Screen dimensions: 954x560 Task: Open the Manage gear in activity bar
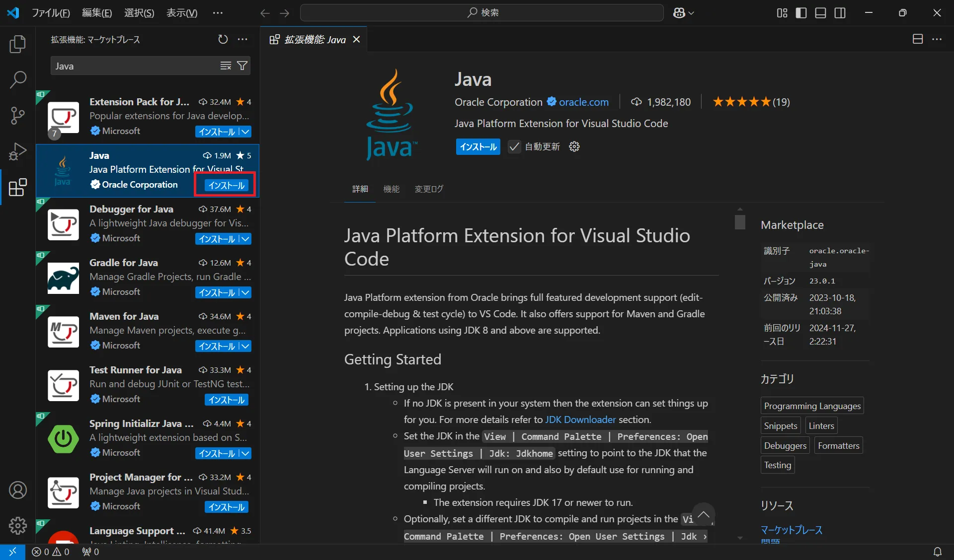pyautogui.click(x=17, y=525)
